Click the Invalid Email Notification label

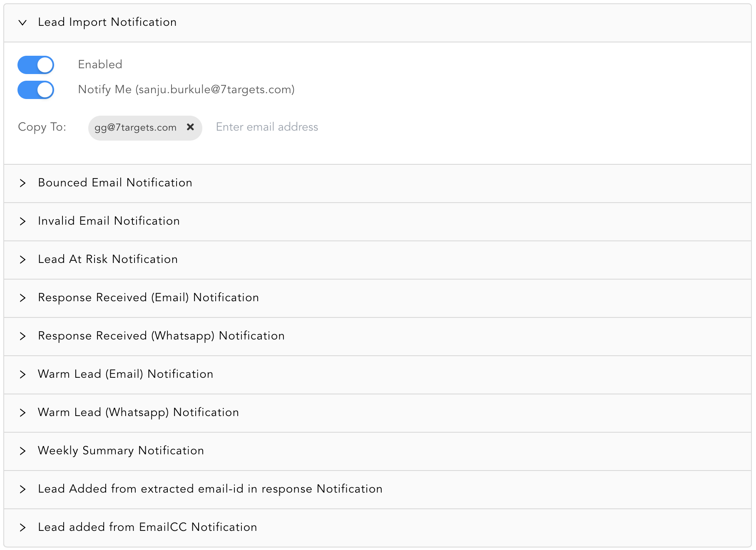[109, 221]
